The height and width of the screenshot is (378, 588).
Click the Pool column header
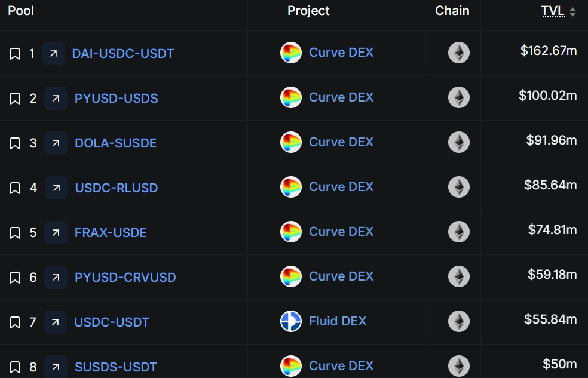20,10
